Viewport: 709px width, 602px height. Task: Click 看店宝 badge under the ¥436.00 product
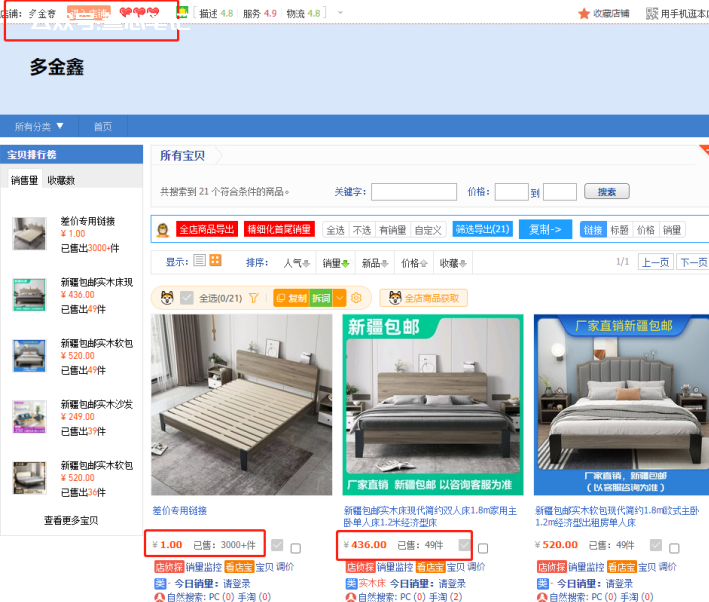point(430,567)
